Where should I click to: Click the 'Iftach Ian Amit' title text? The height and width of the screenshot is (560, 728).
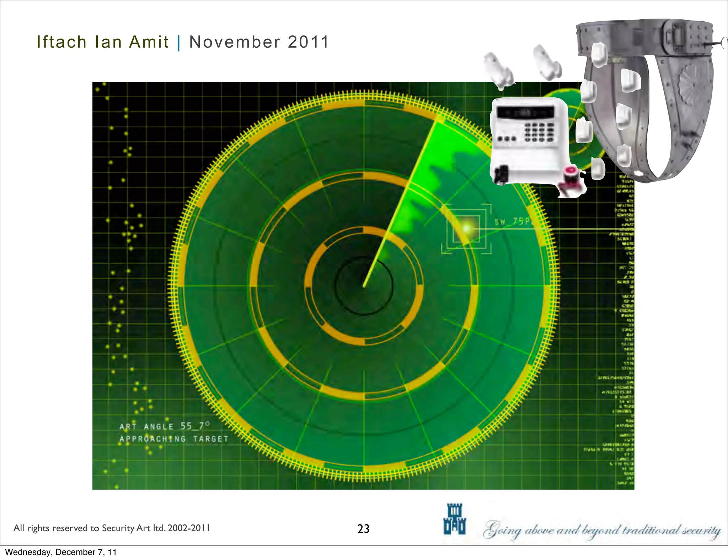[x=103, y=42]
